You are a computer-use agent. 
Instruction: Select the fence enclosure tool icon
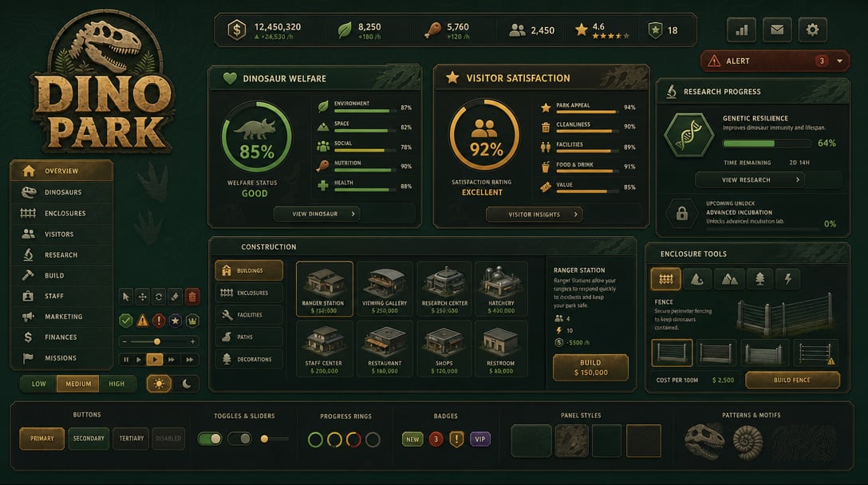pyautogui.click(x=665, y=279)
